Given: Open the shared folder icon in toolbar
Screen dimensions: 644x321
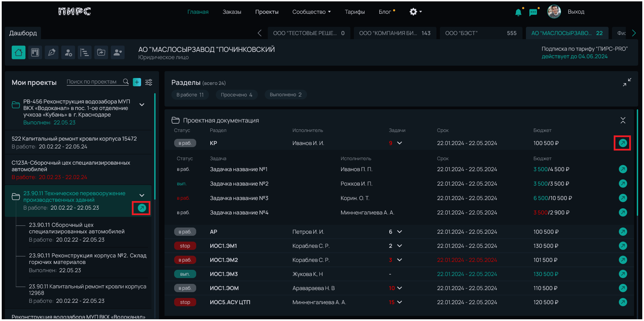Looking at the screenshot, I should [101, 53].
